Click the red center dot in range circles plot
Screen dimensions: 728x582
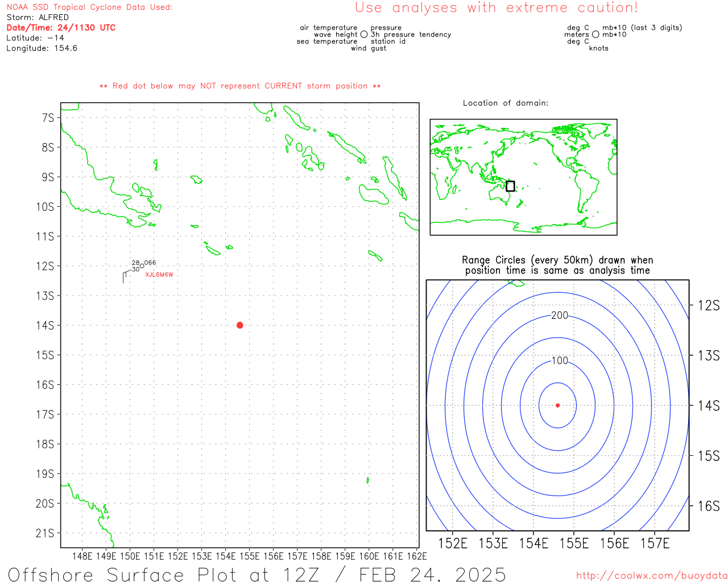tap(557, 405)
